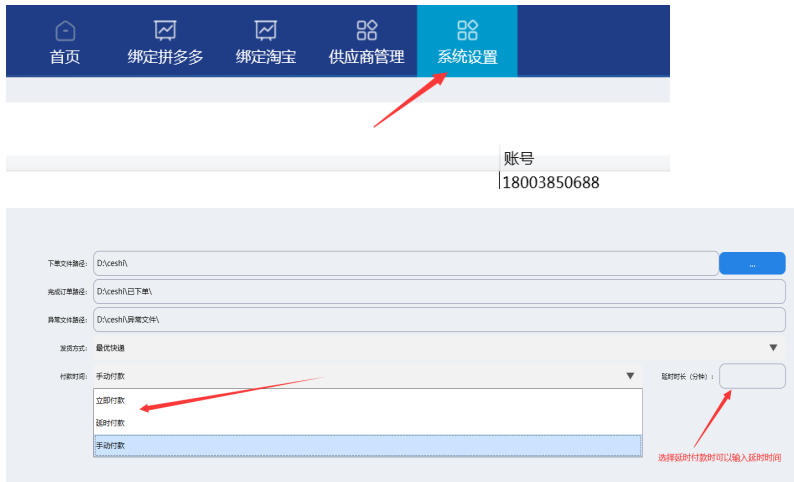Select the highlighted 手动付款 option
794x482 pixels.
pos(111,445)
